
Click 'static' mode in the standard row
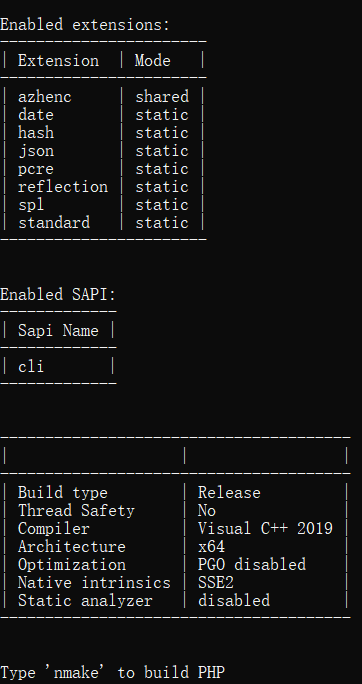(162, 223)
